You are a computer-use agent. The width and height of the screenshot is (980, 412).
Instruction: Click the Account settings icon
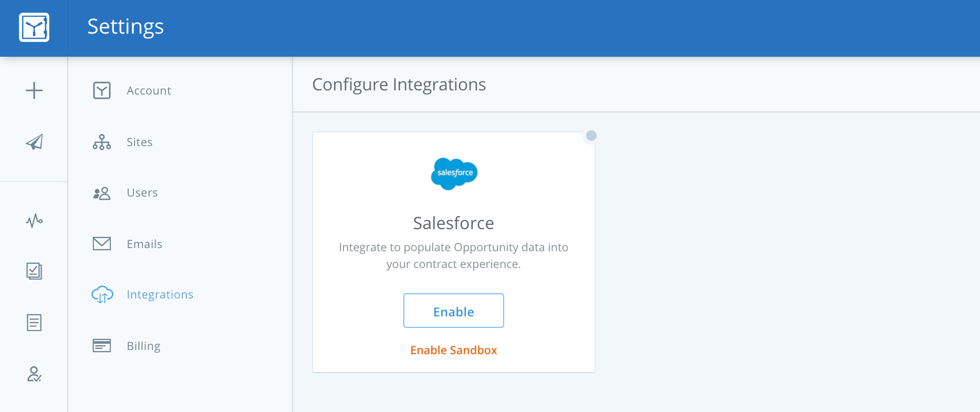point(102,90)
